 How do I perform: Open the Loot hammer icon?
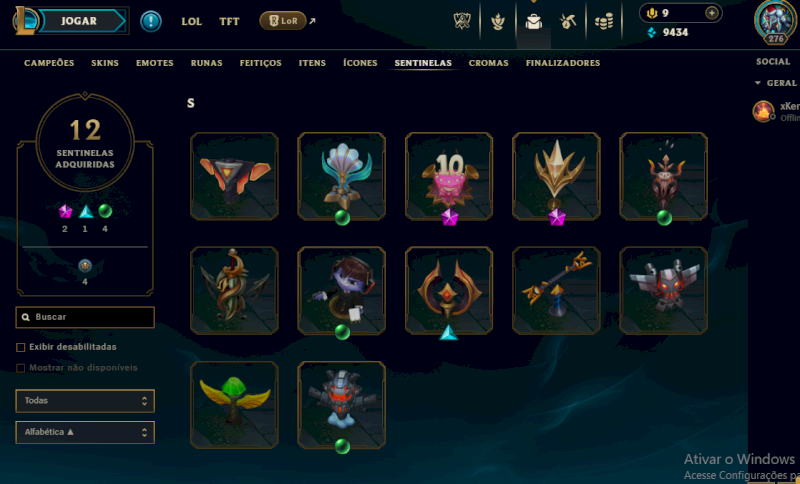click(568, 21)
